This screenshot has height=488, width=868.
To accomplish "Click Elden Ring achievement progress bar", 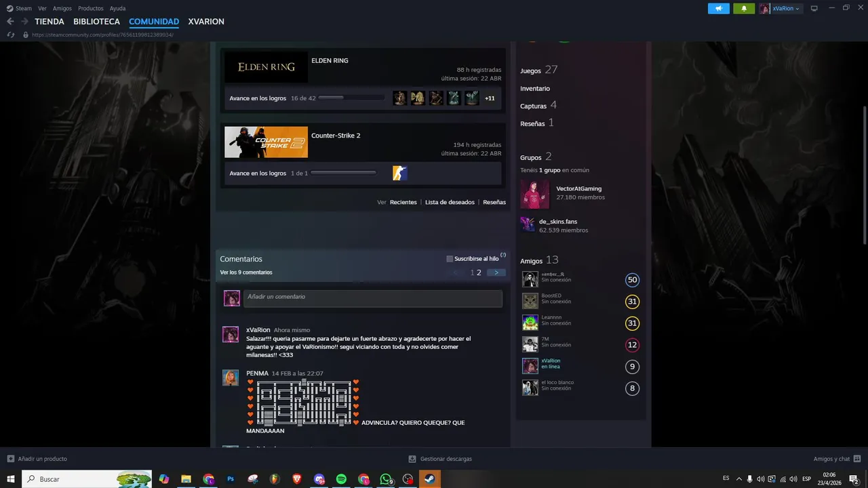I will (351, 98).
